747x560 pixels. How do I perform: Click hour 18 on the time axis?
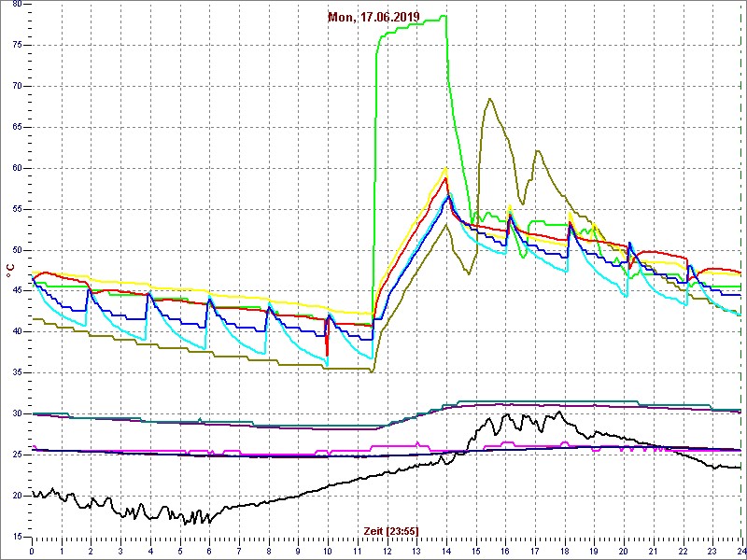(565, 551)
